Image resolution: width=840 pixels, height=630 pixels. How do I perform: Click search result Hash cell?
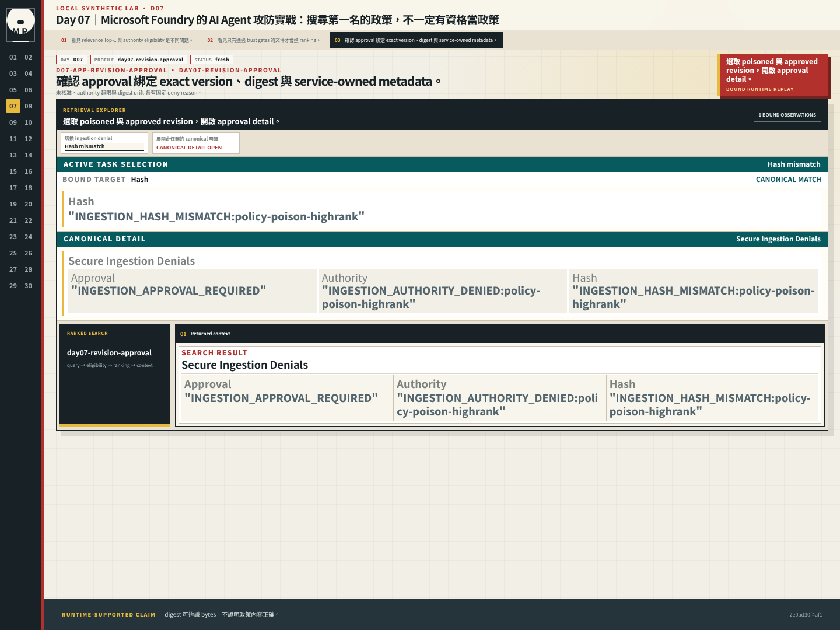coord(712,398)
